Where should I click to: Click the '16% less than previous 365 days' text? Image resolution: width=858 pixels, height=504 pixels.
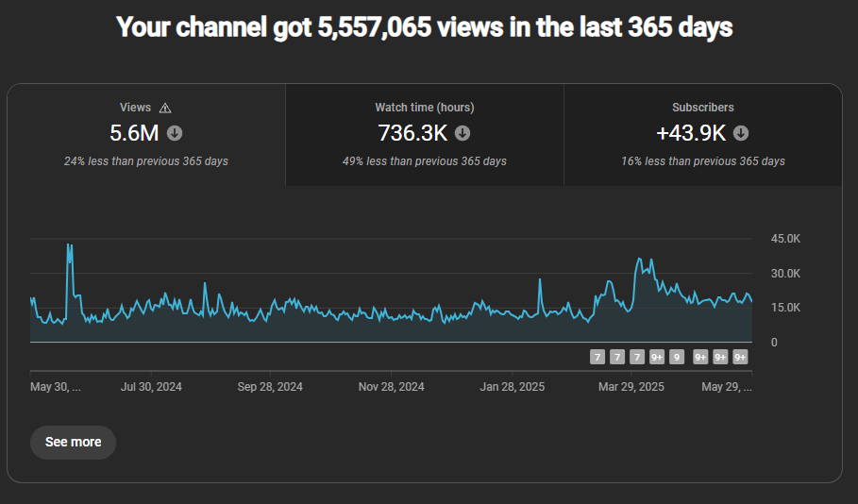pos(703,161)
